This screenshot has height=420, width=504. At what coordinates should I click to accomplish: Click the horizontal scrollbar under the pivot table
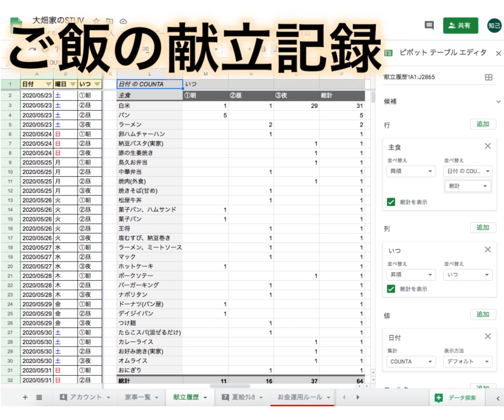230,386
